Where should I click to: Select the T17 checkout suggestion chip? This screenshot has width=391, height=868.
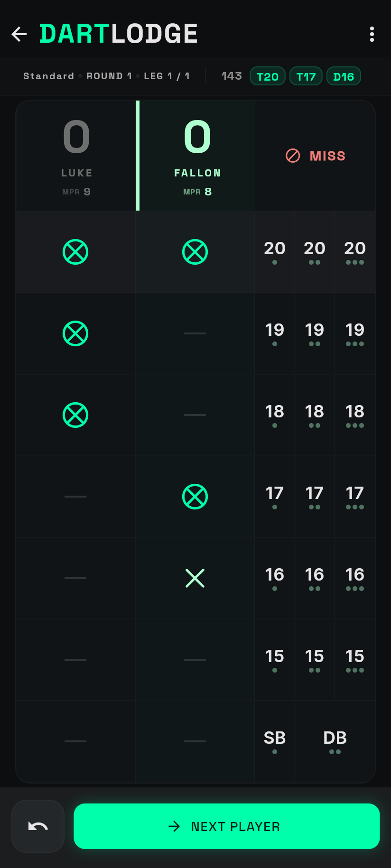pyautogui.click(x=306, y=76)
